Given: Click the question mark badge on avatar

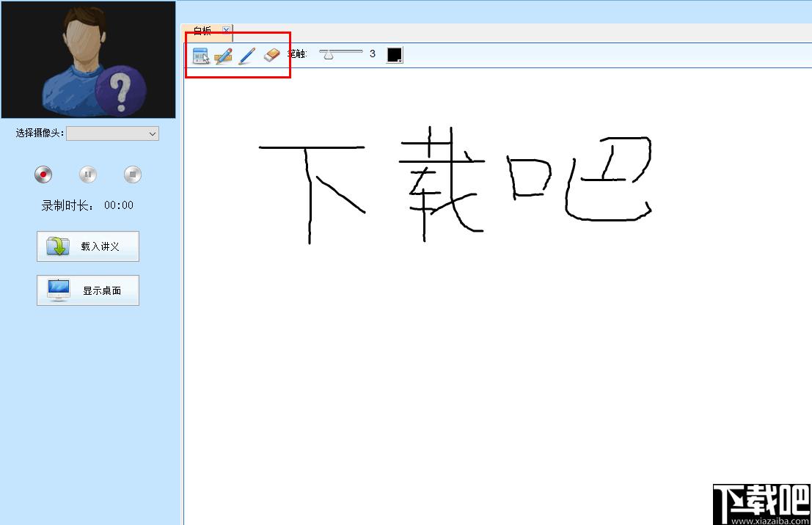Looking at the screenshot, I should click(121, 90).
